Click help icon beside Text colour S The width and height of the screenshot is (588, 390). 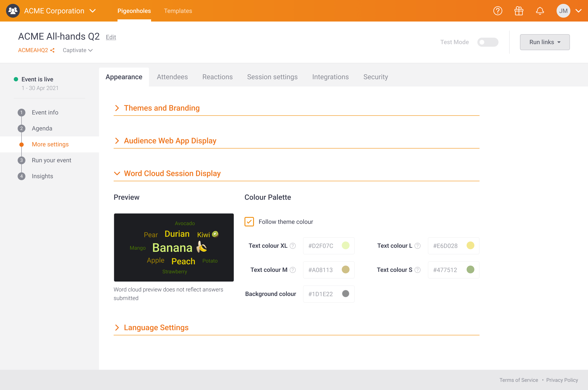418,270
